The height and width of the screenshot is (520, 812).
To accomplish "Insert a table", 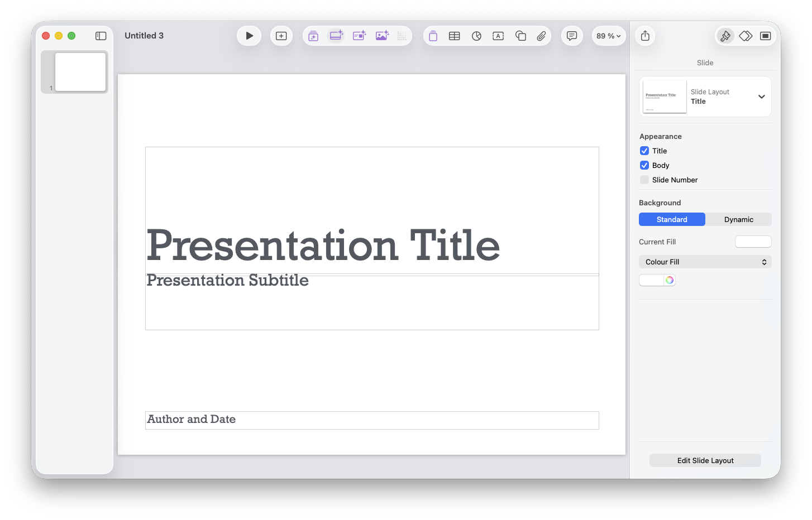I will [455, 36].
